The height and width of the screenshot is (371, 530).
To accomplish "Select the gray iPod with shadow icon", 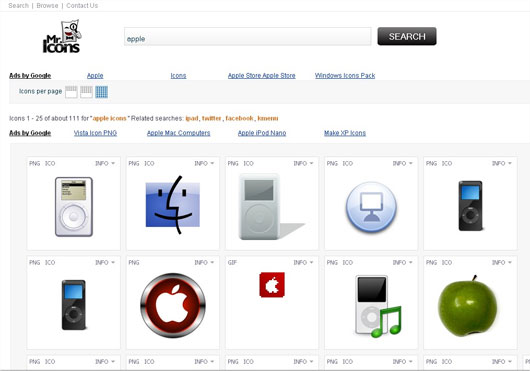I will (272, 207).
